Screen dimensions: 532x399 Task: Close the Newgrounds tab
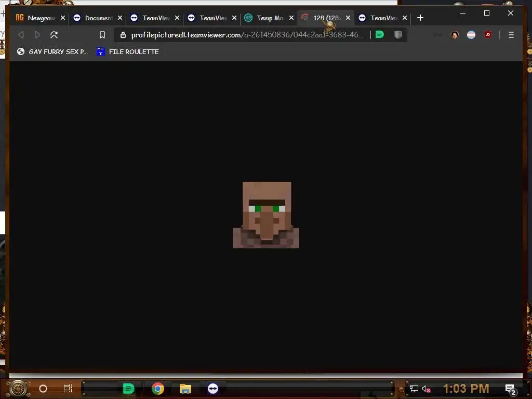coord(63,18)
